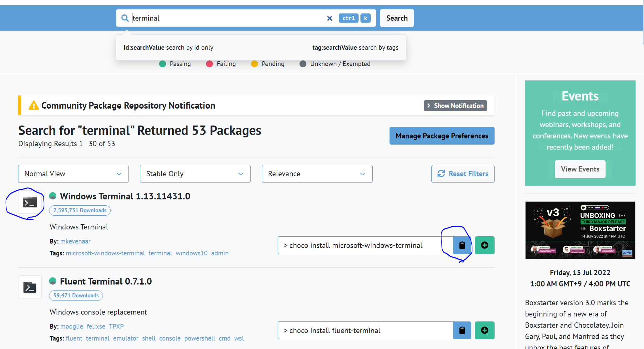Viewport: 644px width, 349px height.
Task: Click the windows10 tag link
Action: coord(191,253)
